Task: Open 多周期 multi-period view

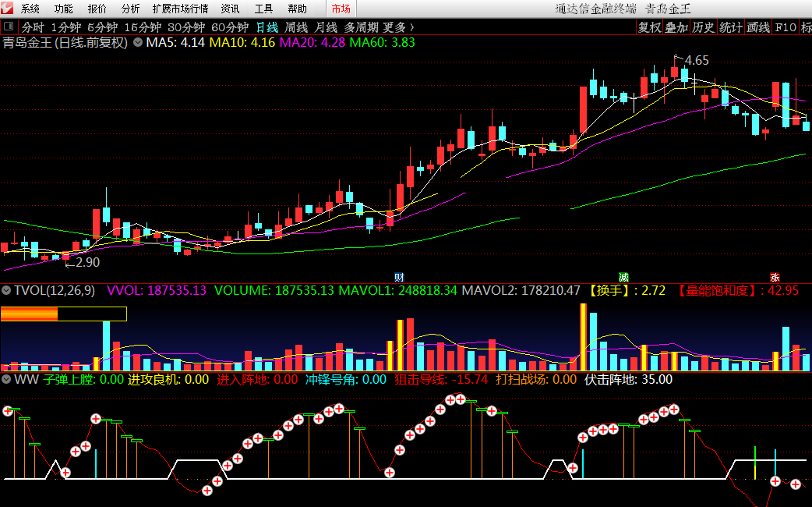Action: click(x=361, y=27)
